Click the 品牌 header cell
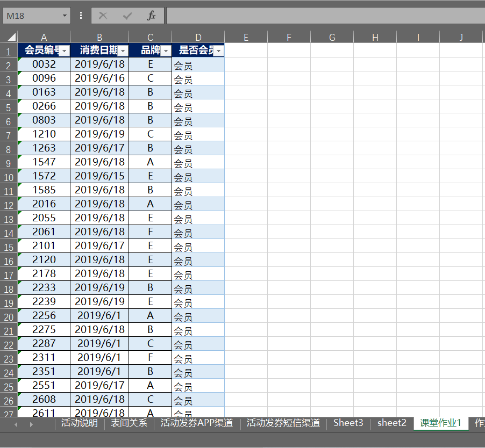The height and width of the screenshot is (448, 485). click(151, 50)
